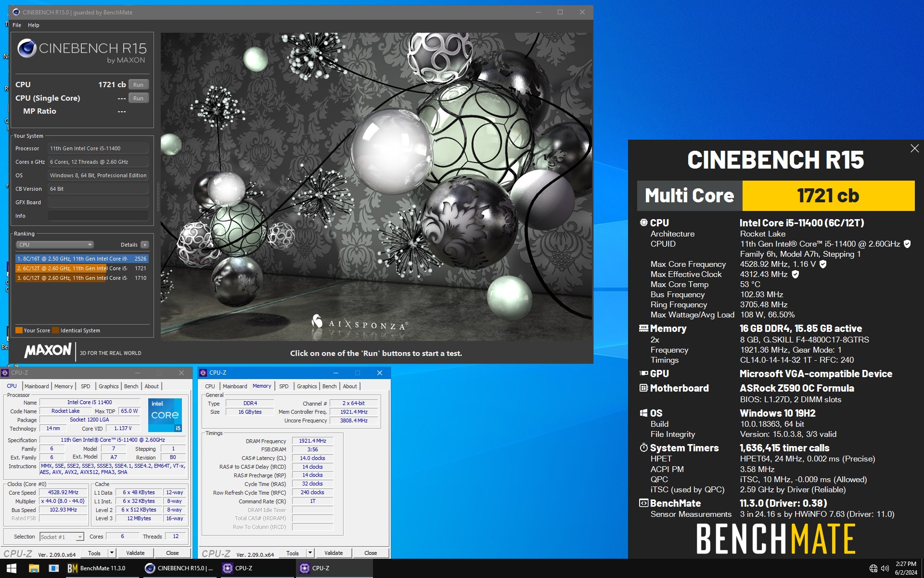The image size is (924, 578).
Task: Open Mainboard tab in right CPU-Z window
Action: click(235, 386)
